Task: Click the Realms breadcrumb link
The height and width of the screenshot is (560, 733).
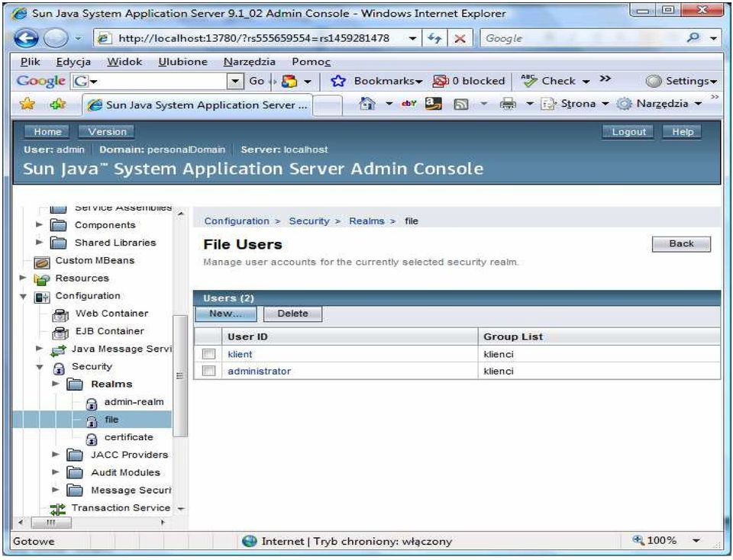Action: [x=366, y=221]
